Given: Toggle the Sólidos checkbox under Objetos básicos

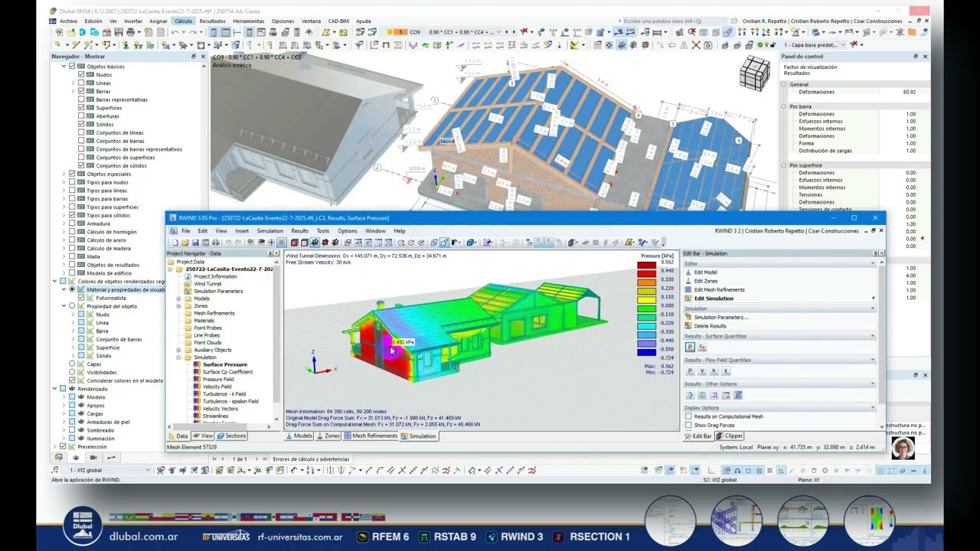Looking at the screenshot, I should (x=81, y=124).
